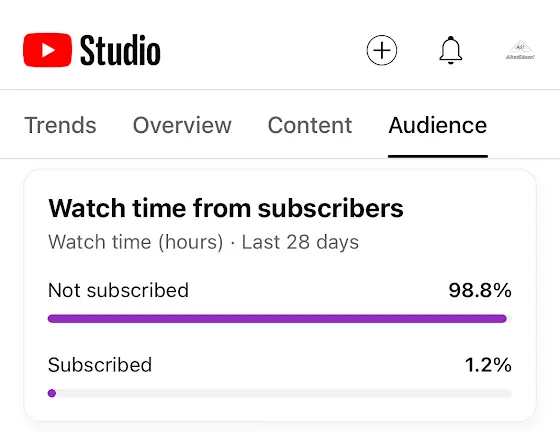Click the Subscribed purple dot indicator
Viewport: 560px width, 432px height.
pos(52,393)
